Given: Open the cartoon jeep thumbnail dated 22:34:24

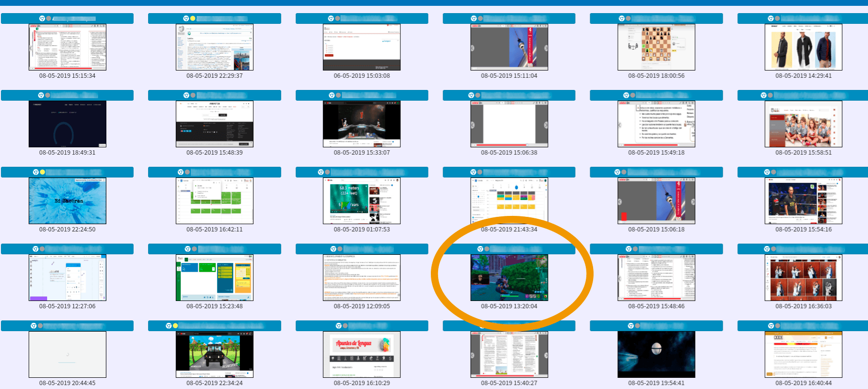Looking at the screenshot, I should click(215, 354).
